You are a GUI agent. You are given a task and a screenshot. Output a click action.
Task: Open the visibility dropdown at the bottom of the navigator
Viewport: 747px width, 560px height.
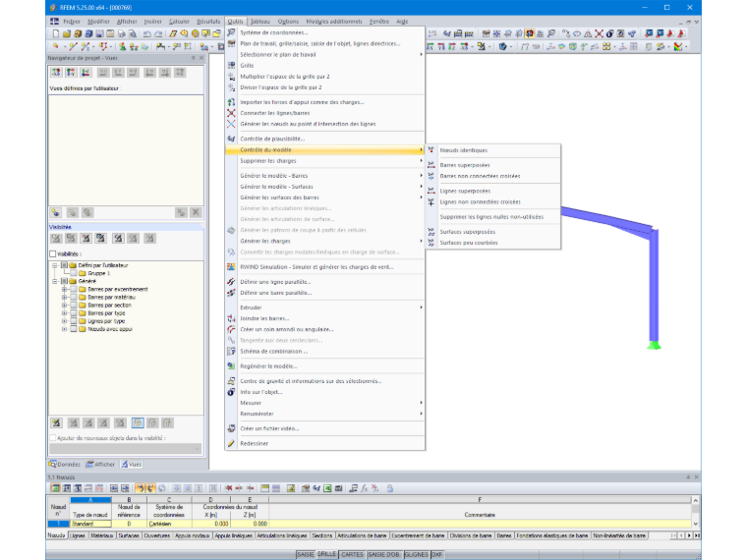126,449
